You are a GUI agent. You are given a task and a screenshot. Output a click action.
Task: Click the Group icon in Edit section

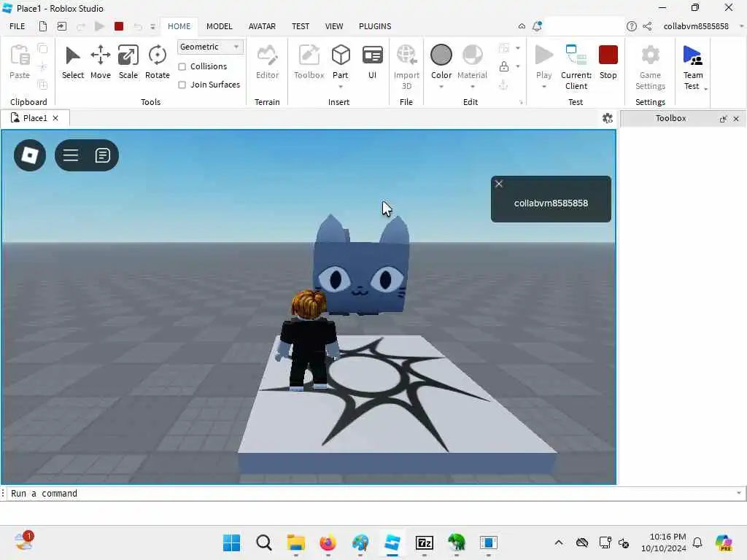pos(503,48)
